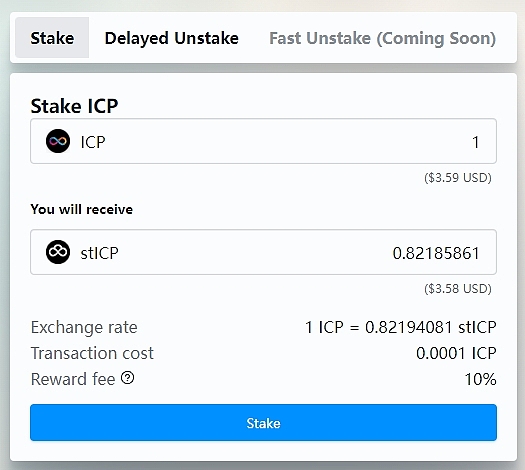Select the Stake tab
Image resolution: width=525 pixels, height=470 pixels.
click(x=52, y=38)
